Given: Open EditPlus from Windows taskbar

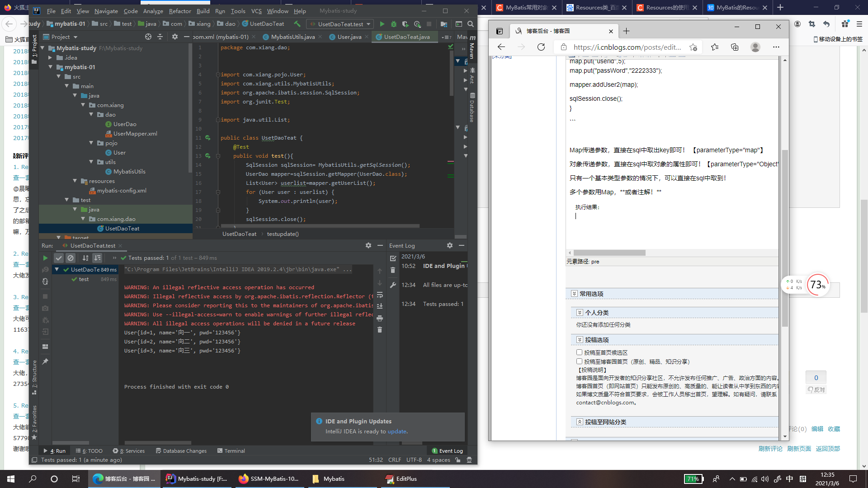Looking at the screenshot, I should point(401,479).
